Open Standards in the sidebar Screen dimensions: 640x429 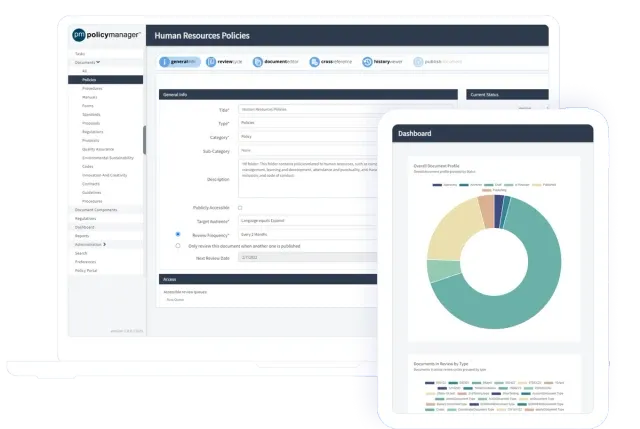[x=91, y=115]
